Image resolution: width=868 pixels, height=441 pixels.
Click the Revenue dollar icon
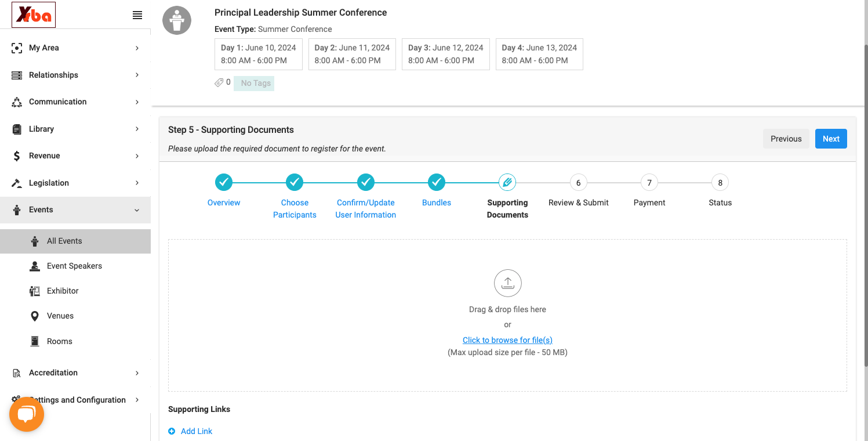click(17, 156)
